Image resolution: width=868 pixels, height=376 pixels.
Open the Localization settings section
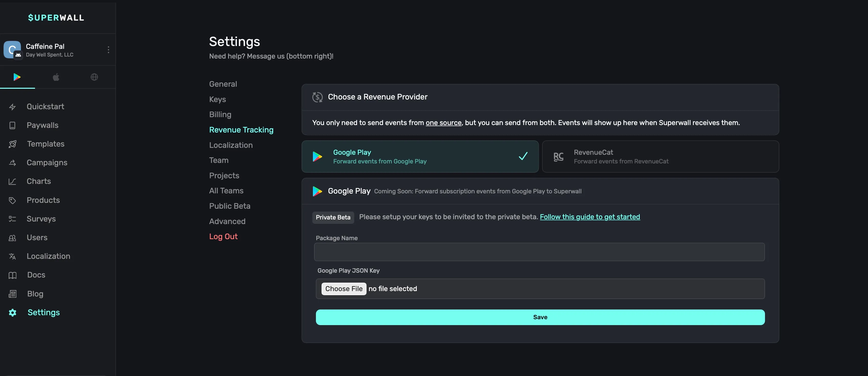[231, 145]
